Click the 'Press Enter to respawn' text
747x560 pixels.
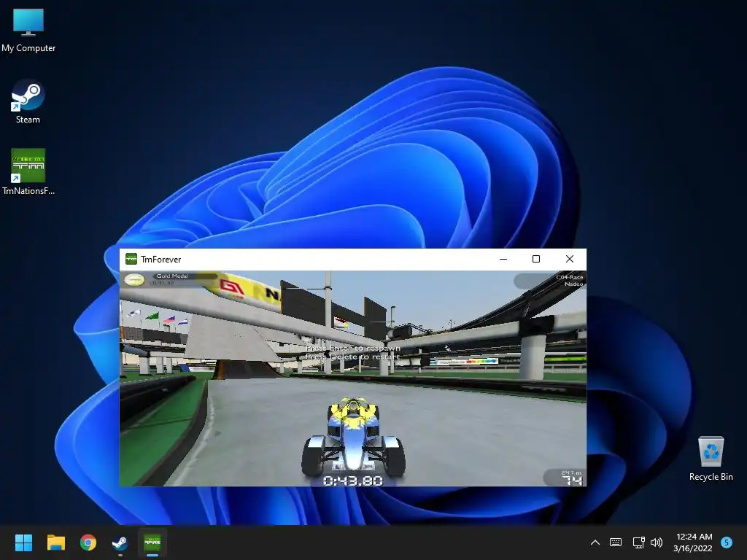click(353, 348)
